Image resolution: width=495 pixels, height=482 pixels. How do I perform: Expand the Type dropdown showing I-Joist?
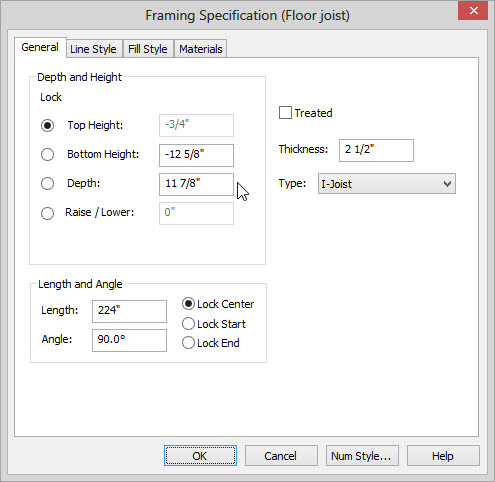387,184
